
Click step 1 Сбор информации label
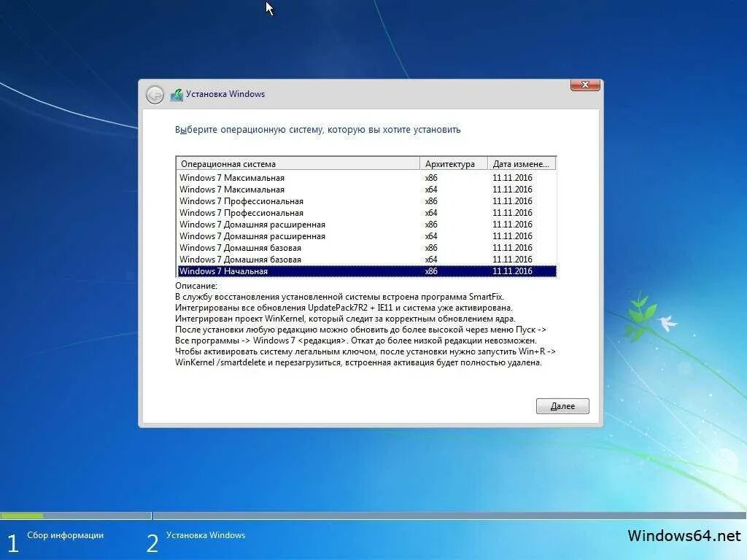tap(65, 535)
